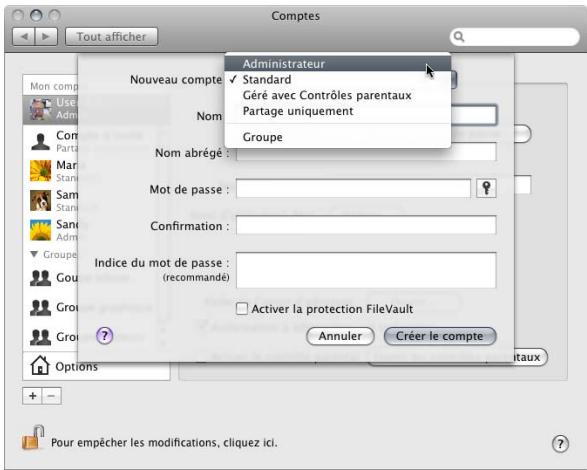This screenshot has width=587, height=470.
Task: Choose Partage uniquement account type
Action: tap(338, 111)
